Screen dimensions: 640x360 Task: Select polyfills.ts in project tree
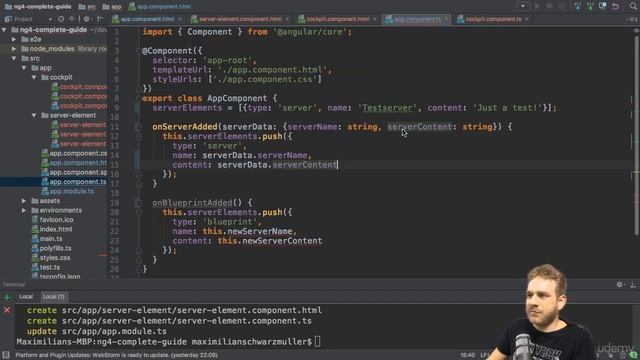(51, 248)
